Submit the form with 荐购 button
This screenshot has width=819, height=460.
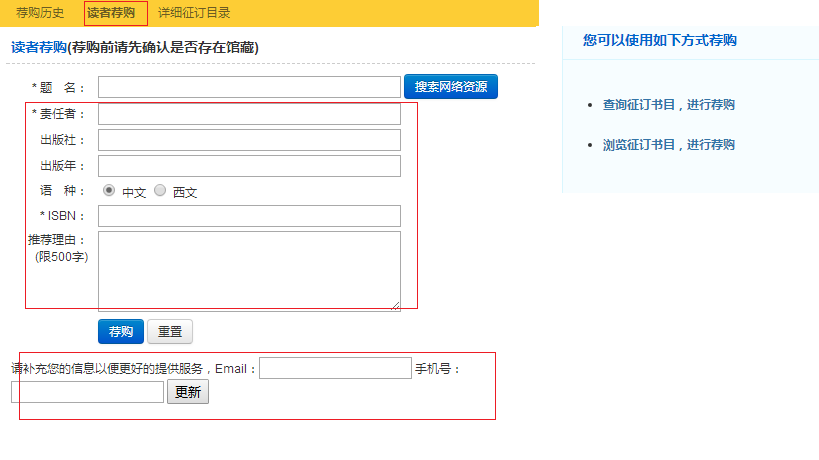(x=120, y=332)
